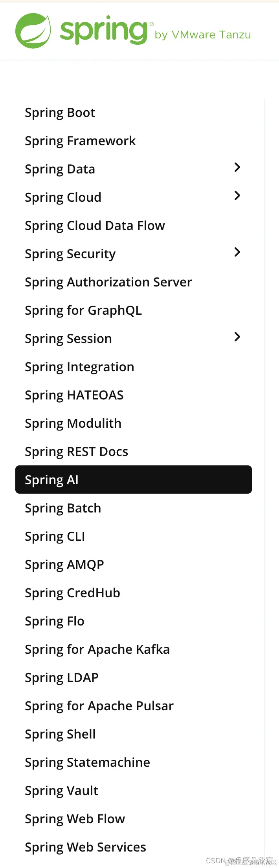The image size is (279, 868).
Task: Choose Spring for GraphQL
Action: (x=83, y=311)
